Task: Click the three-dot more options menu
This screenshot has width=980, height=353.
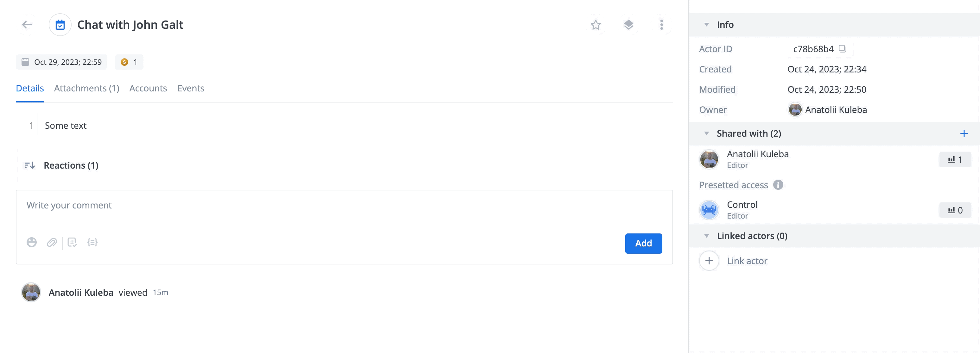Action: pyautogui.click(x=661, y=24)
